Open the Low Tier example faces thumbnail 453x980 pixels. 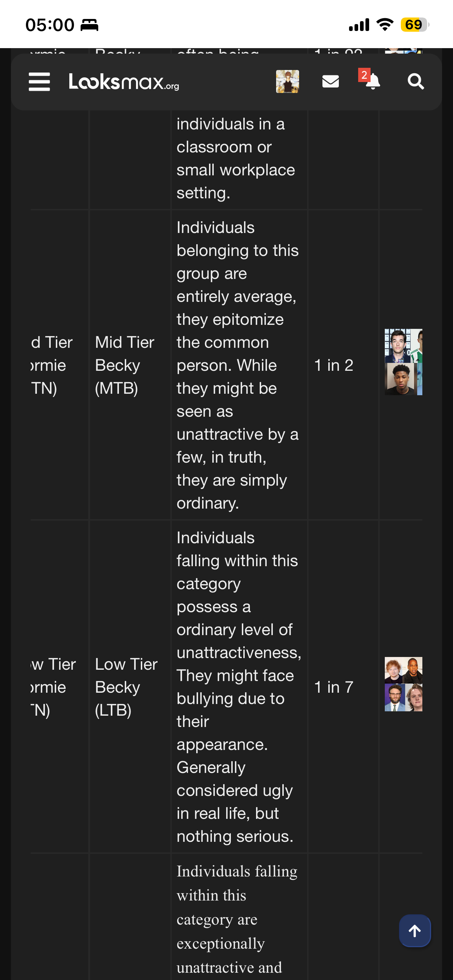pyautogui.click(x=403, y=684)
